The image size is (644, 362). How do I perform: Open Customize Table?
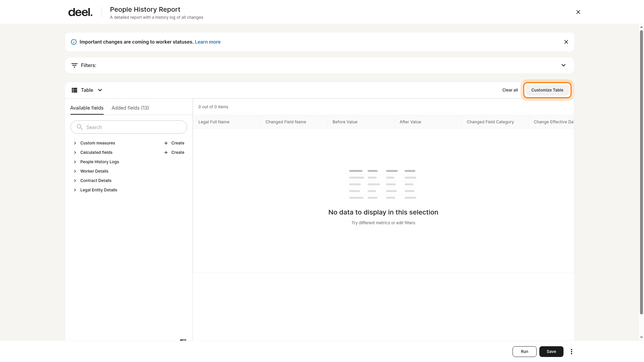pos(547,90)
